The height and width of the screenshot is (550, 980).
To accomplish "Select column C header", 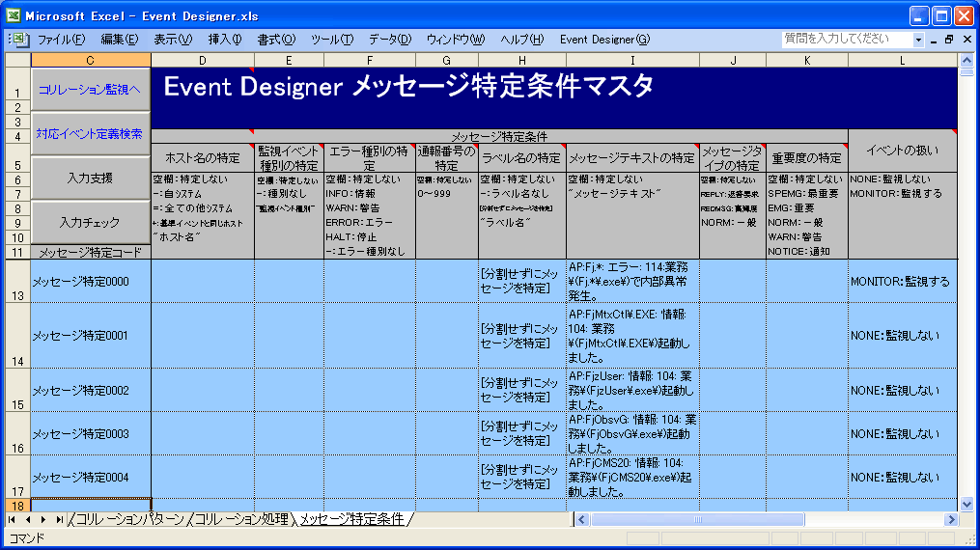I will click(x=91, y=61).
